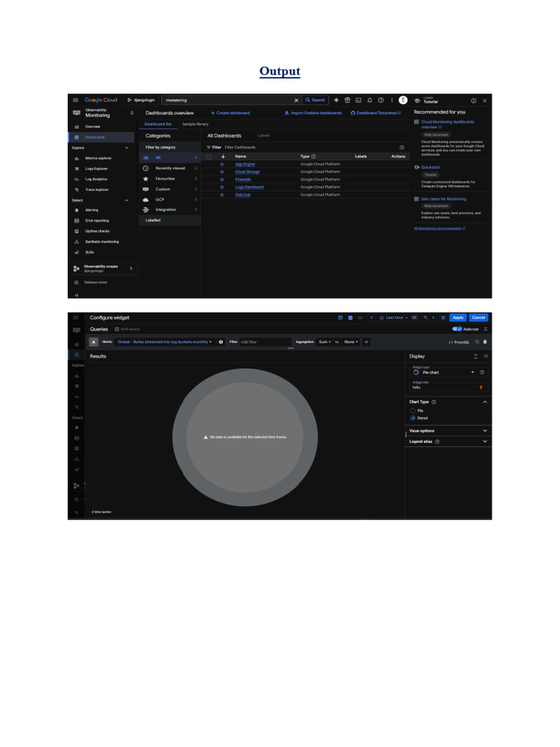Open Alerting in the sidebar
The height and width of the screenshot is (747, 560).
(91, 210)
